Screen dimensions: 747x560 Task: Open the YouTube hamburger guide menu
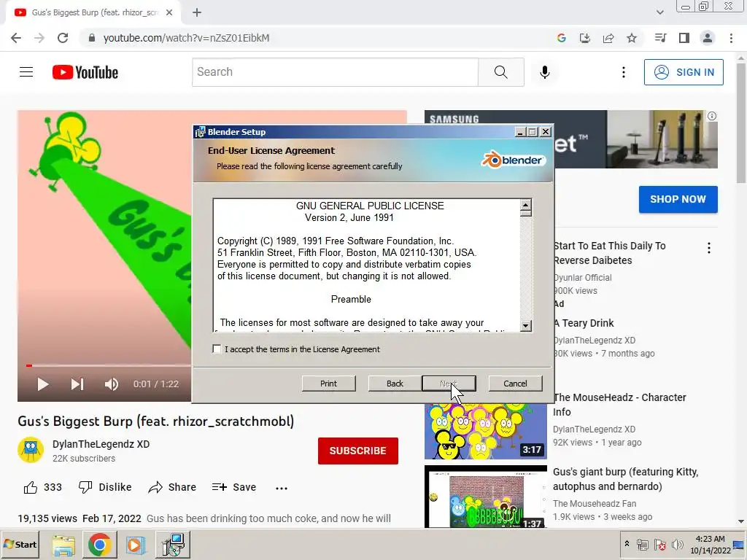coord(26,72)
